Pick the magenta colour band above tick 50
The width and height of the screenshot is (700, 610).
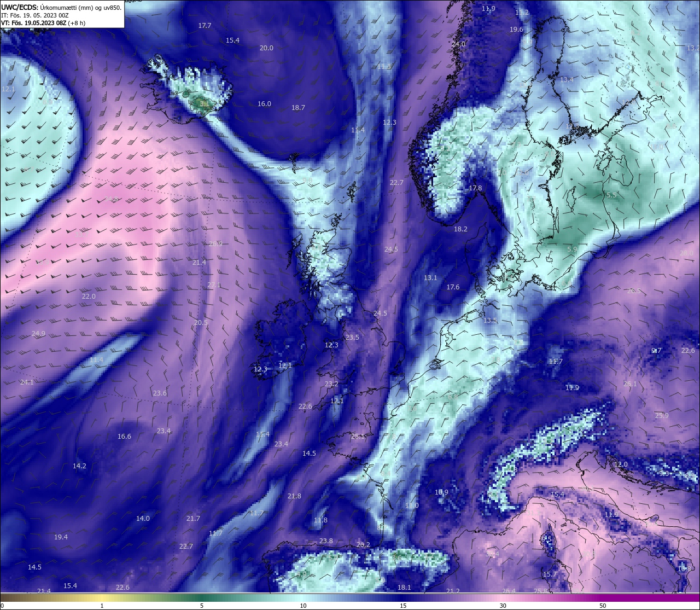pos(603,597)
